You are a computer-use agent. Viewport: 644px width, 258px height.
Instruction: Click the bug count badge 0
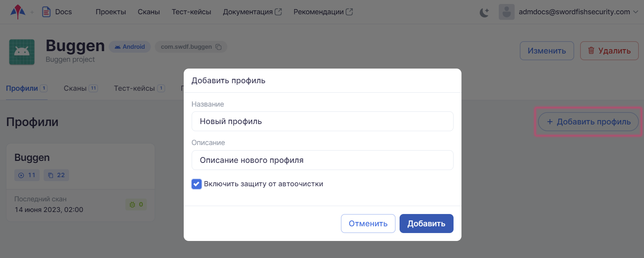click(136, 204)
